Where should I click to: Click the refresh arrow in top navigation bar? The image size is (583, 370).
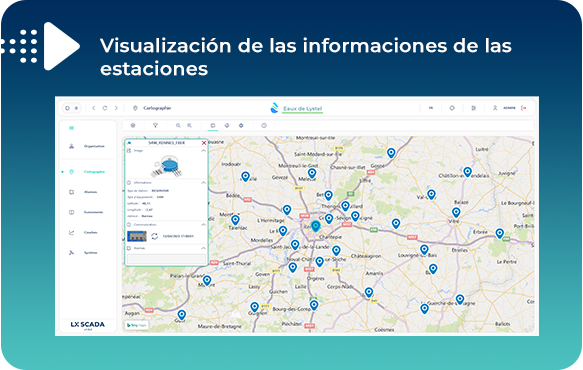pos(105,108)
